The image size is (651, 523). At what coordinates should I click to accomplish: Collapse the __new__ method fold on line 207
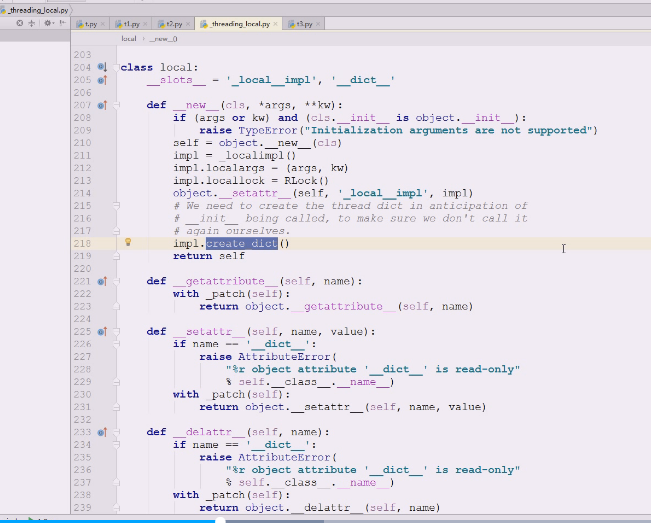(116, 105)
